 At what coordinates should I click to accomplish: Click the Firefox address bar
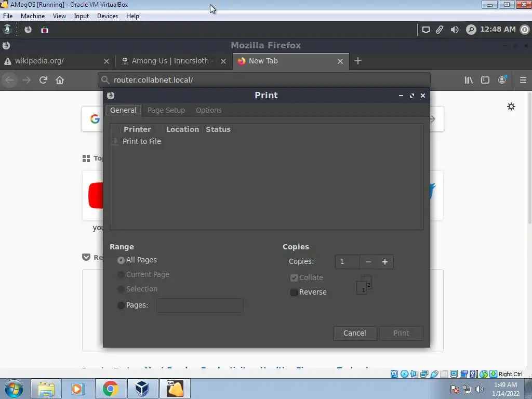(x=264, y=80)
